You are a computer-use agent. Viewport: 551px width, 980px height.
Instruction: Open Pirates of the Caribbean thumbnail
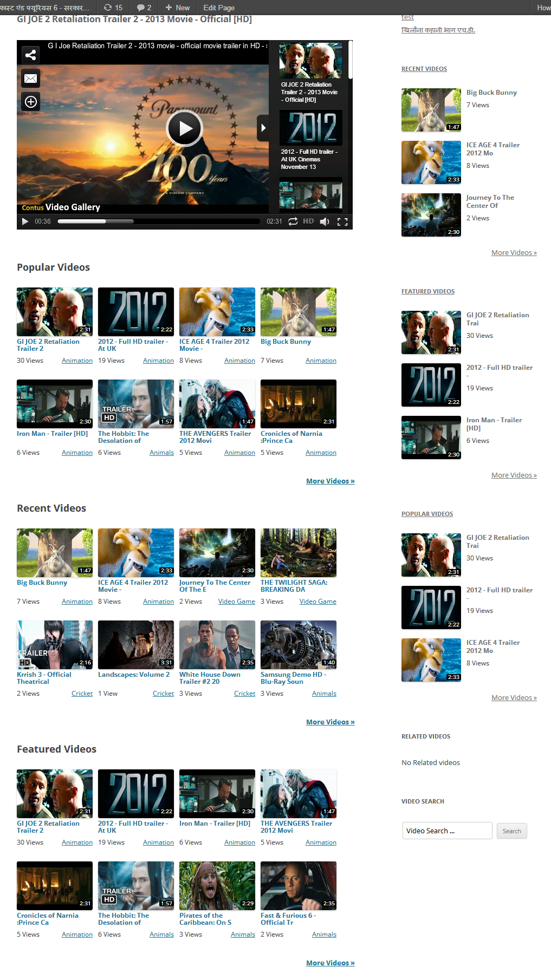pos(217,886)
